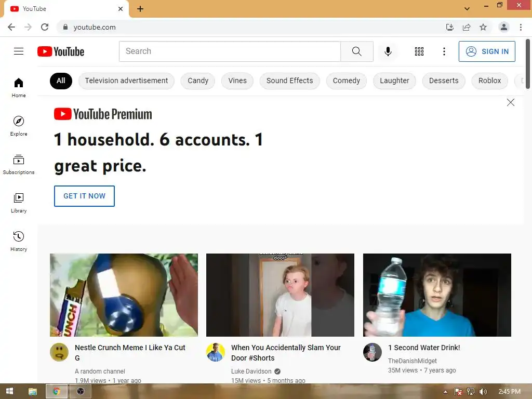Screen dimensions: 532x399
Task: Click the network tray icon
Action: tap(470, 392)
